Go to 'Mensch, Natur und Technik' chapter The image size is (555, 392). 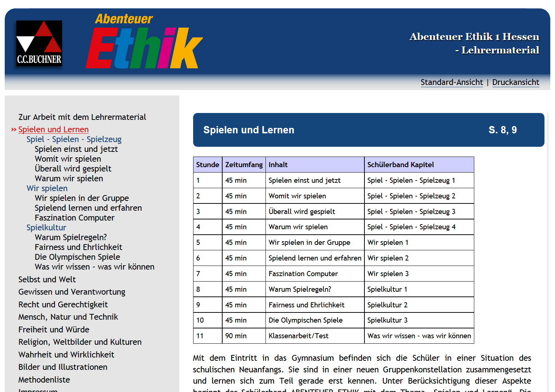[68, 317]
